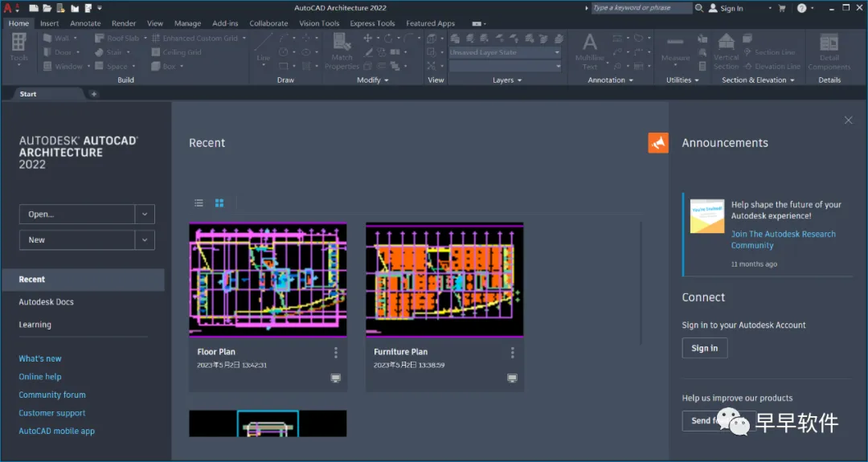Viewport: 868px width, 462px height.
Task: Switch to the Express Tools ribbon tab
Action: click(x=372, y=23)
